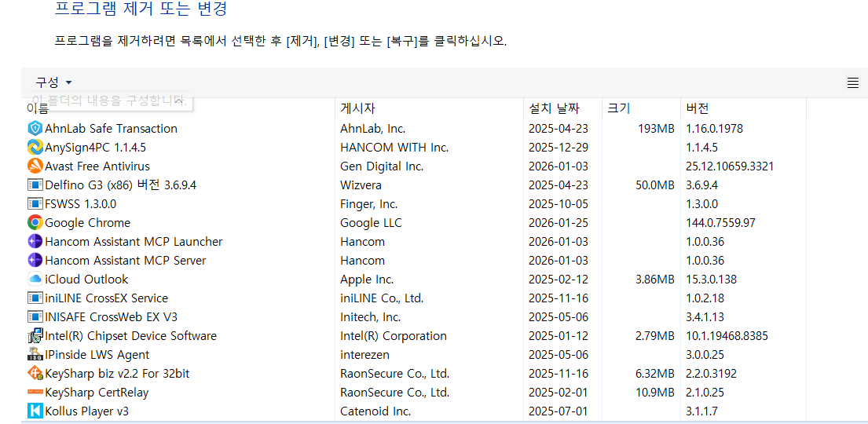Click publisher Apple Inc.
Screen dimensions: 868x424
pos(367,279)
